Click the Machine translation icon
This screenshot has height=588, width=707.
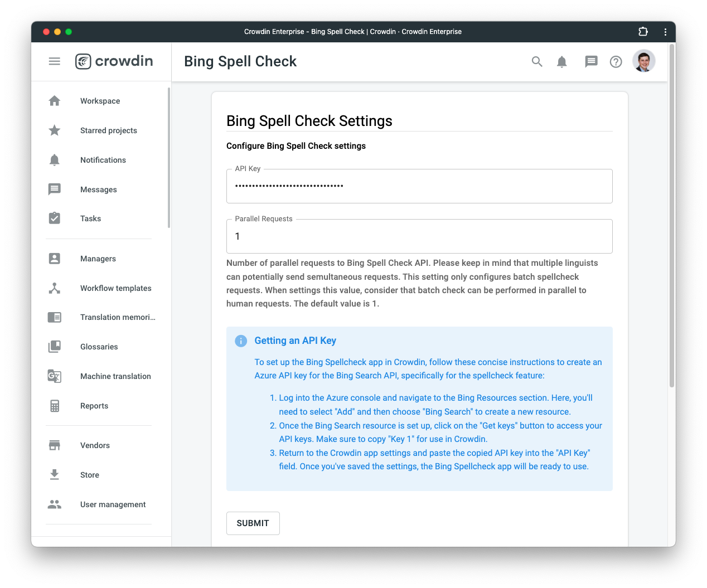pyautogui.click(x=55, y=376)
